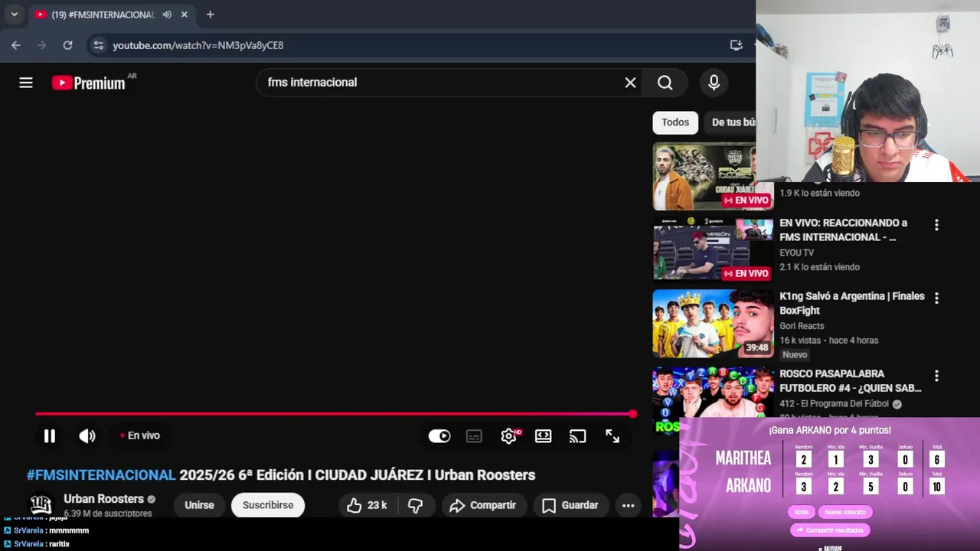Install app icon in the address bar
Viewport: 980px width, 551px height.
(x=736, y=45)
